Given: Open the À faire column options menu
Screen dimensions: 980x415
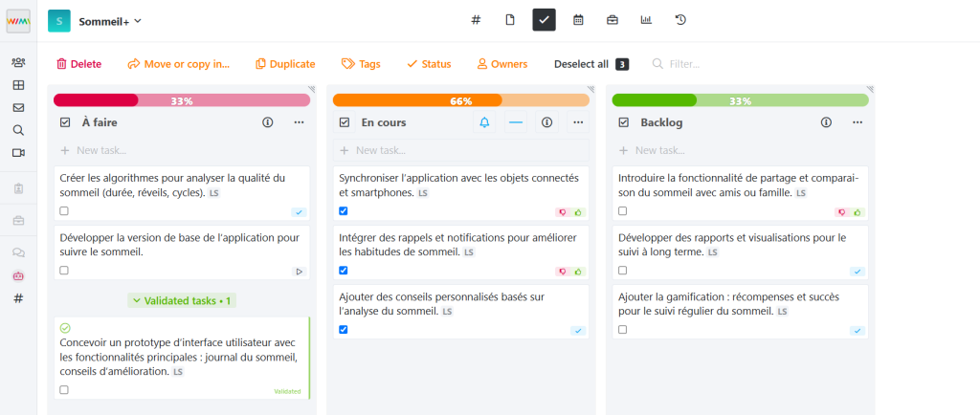Looking at the screenshot, I should tap(299, 122).
